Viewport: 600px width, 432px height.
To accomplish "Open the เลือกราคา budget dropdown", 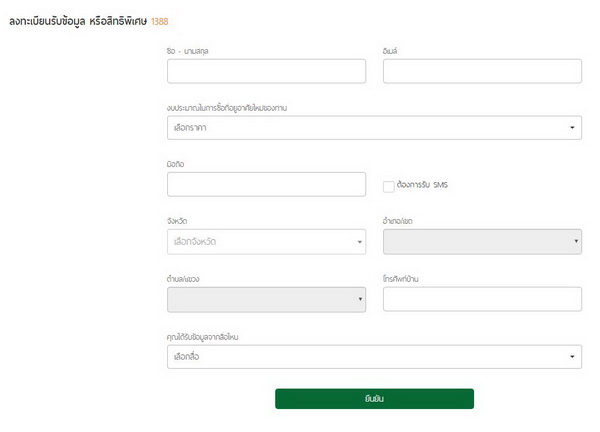I will (374, 127).
